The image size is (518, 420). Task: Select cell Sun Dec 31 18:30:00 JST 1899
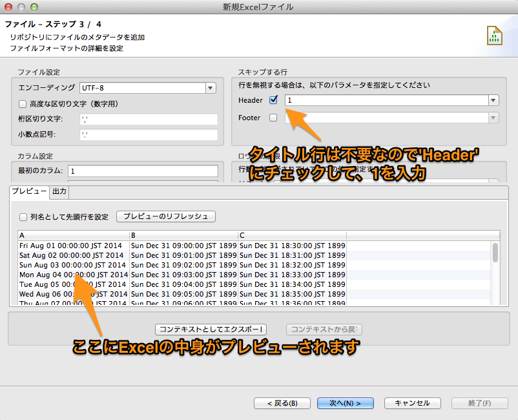pos(293,246)
